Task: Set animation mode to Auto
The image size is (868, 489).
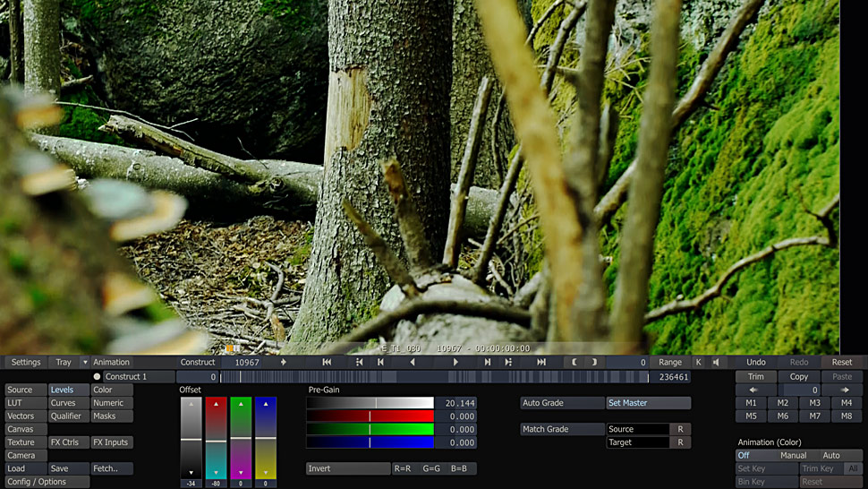Action: pyautogui.click(x=831, y=456)
